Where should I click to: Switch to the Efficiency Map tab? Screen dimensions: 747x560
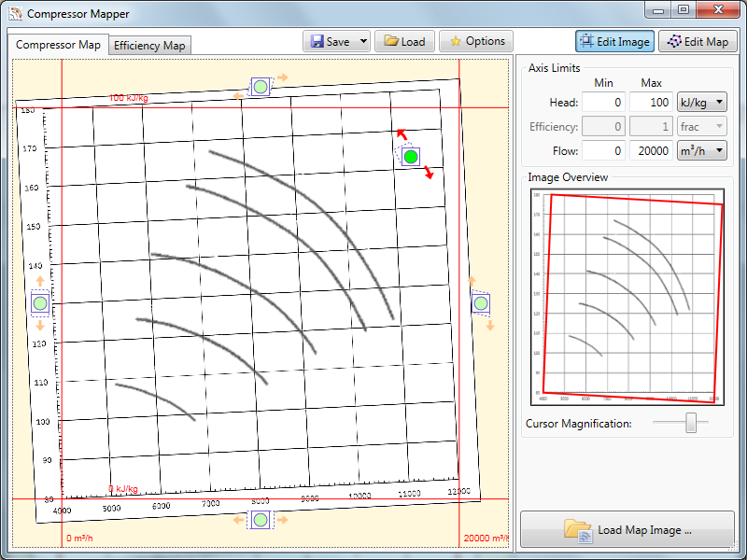tap(149, 46)
